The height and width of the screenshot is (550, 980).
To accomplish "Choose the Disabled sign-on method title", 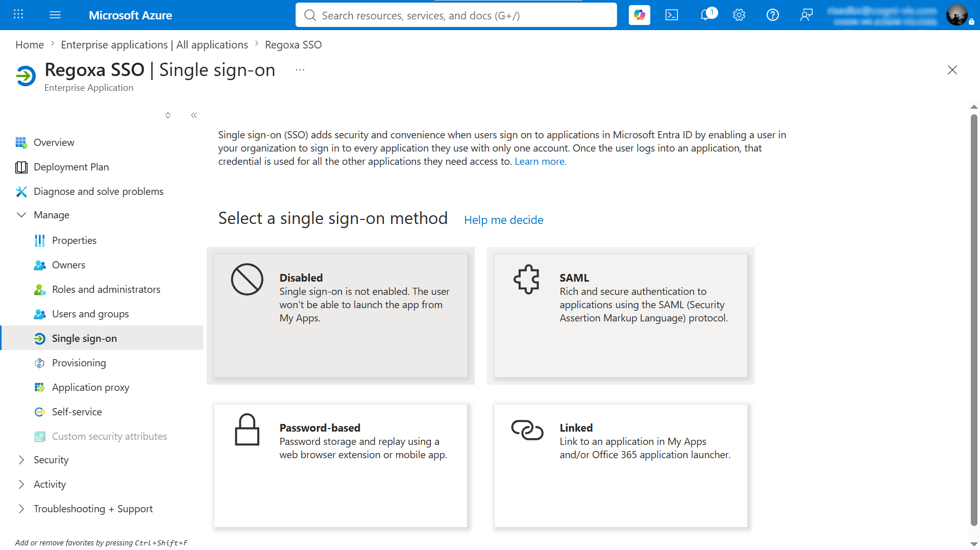I will (301, 278).
